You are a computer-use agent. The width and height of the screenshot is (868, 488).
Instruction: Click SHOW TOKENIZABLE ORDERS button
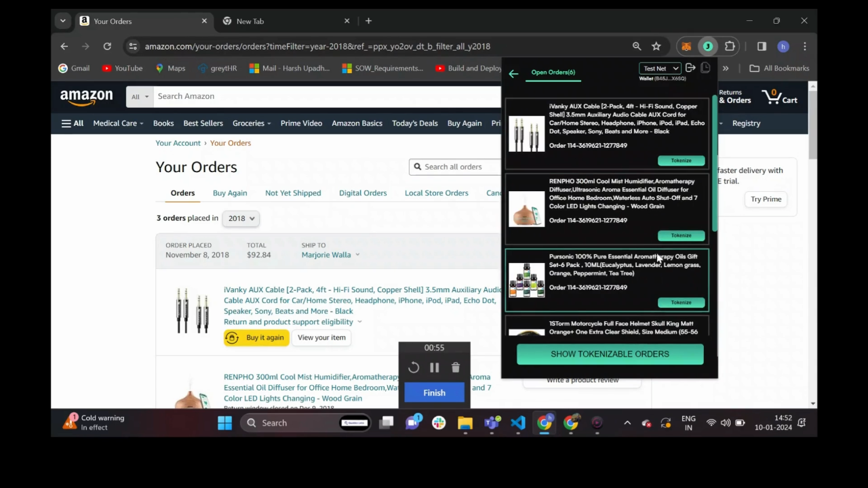[610, 354]
